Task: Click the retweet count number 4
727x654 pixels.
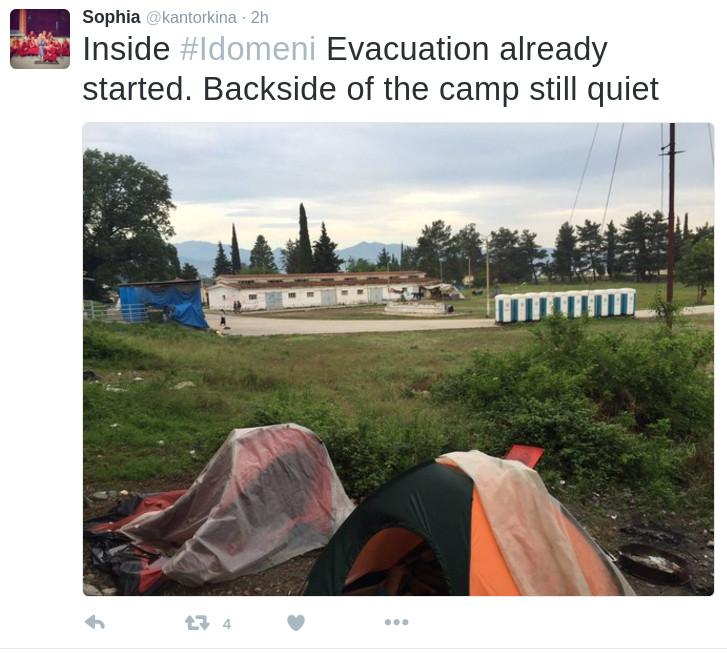Action: [x=226, y=624]
